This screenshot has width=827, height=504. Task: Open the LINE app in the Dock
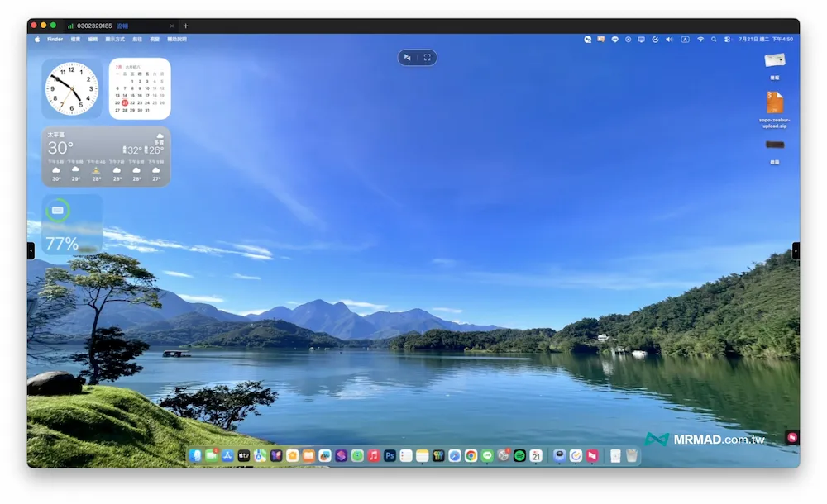pyautogui.click(x=487, y=455)
